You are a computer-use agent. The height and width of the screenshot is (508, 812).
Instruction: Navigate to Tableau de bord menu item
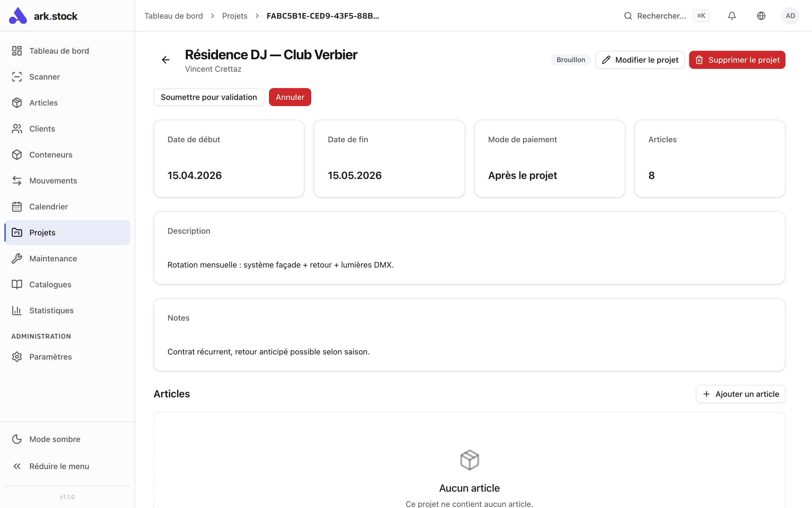[67, 51]
